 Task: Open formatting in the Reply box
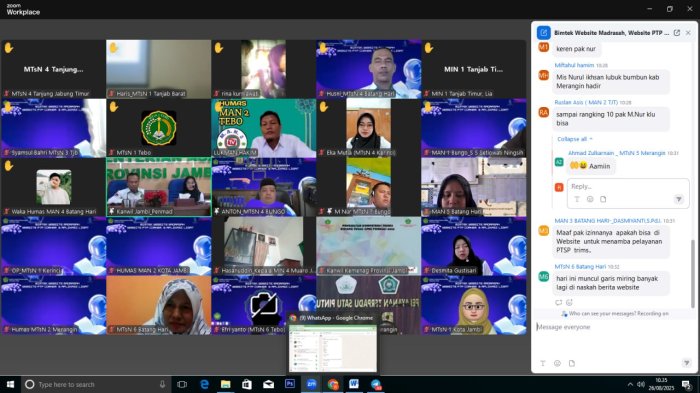[577, 199]
